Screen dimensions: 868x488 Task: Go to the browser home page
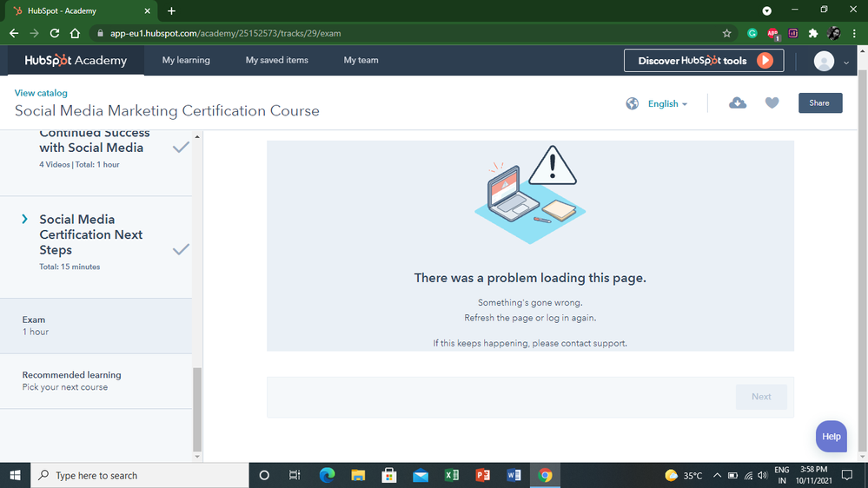click(x=75, y=33)
